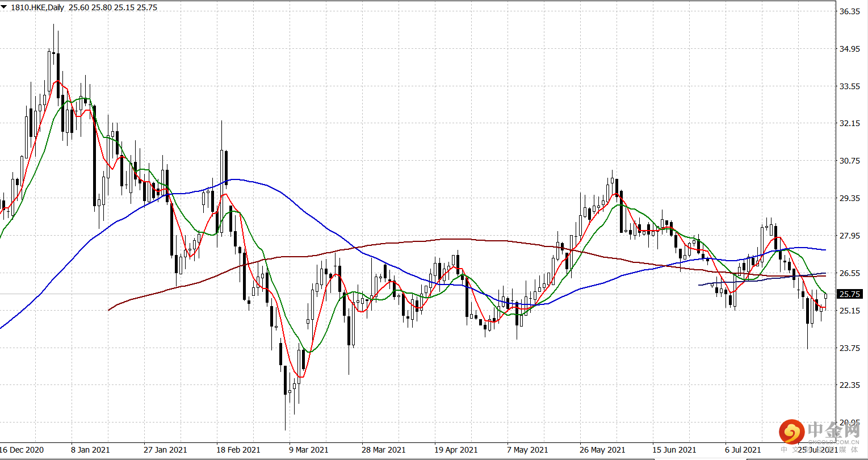Click the 22.35 price axis label
Image resolution: width=868 pixels, height=460 pixels.
pyautogui.click(x=850, y=385)
